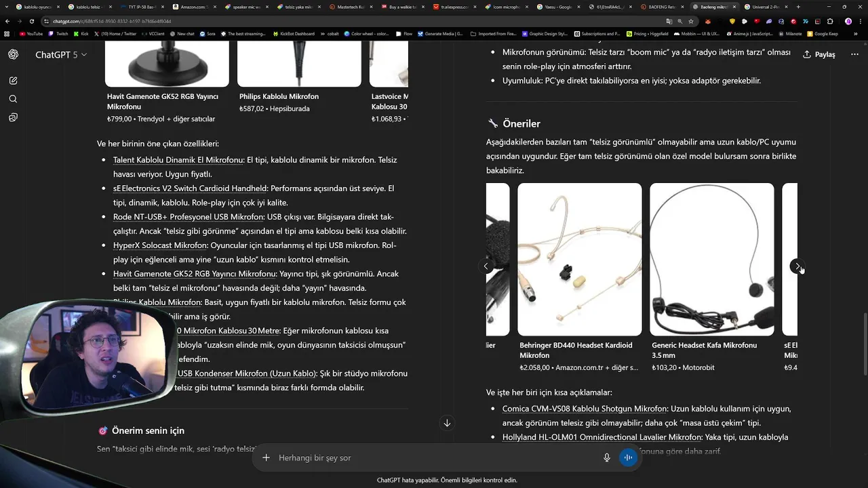Open browser extensions puzzle icon
868x488 pixels.
click(830, 21)
